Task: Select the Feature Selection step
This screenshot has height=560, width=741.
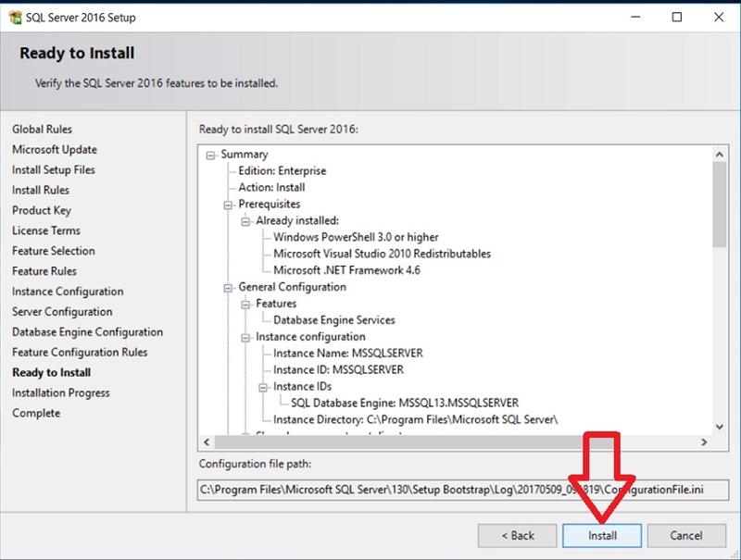Action: [x=54, y=251]
